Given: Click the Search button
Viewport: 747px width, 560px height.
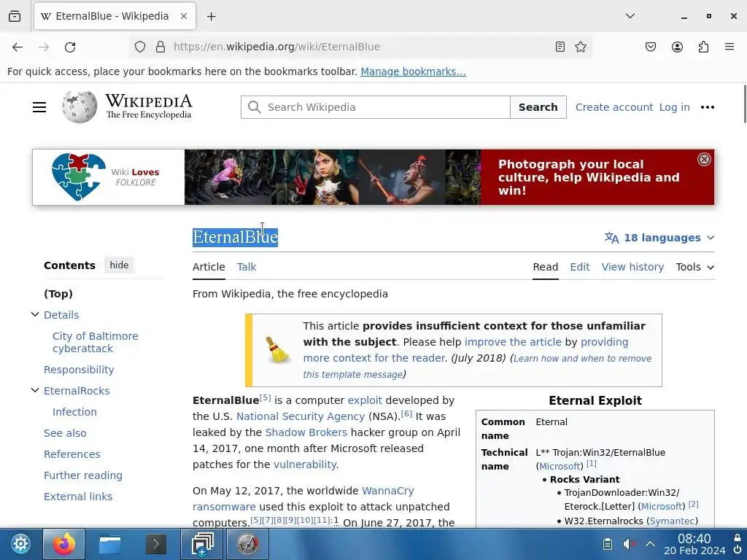Looking at the screenshot, I should tap(538, 107).
